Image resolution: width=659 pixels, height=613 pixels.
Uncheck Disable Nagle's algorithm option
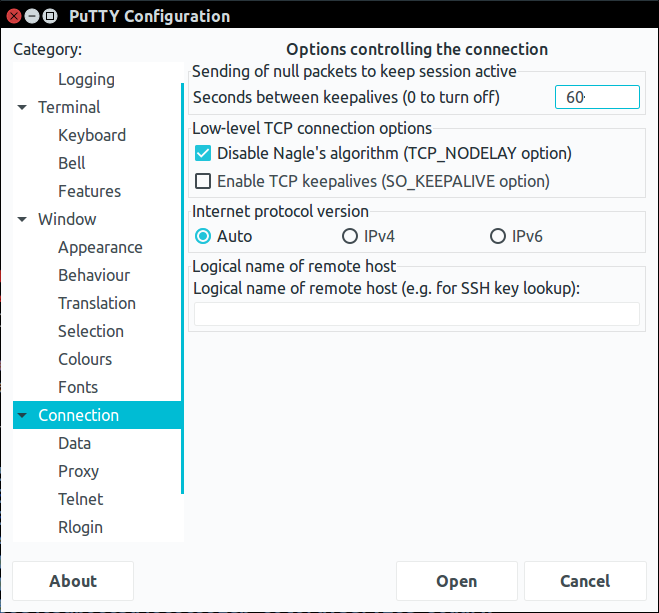click(x=203, y=154)
